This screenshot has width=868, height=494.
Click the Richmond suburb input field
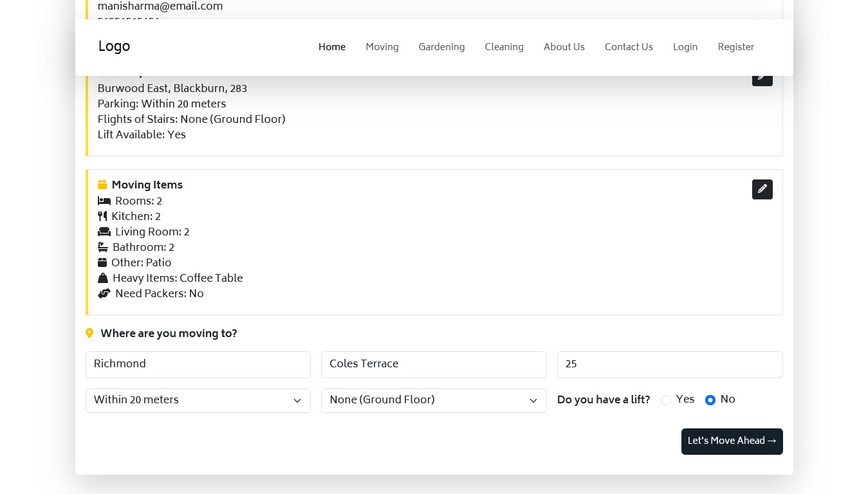click(x=198, y=364)
